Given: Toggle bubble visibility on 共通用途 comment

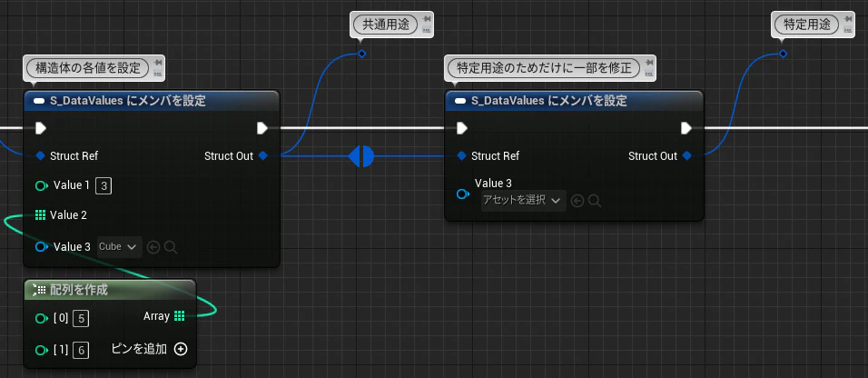Looking at the screenshot, I should [x=426, y=30].
